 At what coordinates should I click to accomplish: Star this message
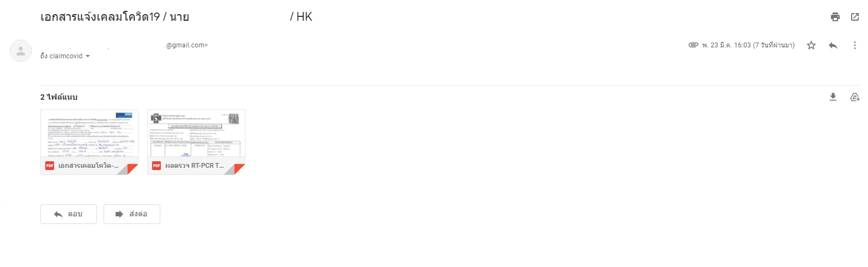tap(811, 45)
